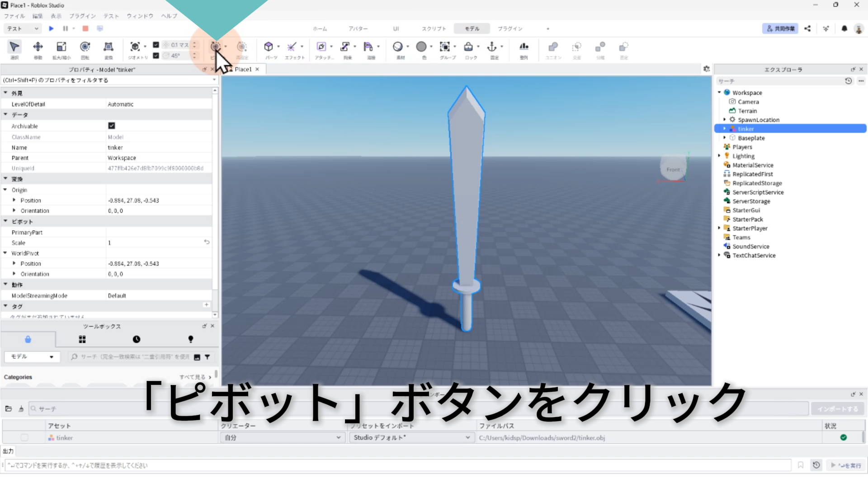This screenshot has height=488, width=868.
Task: Click the Pivot edit tool icon
Action: (x=216, y=47)
